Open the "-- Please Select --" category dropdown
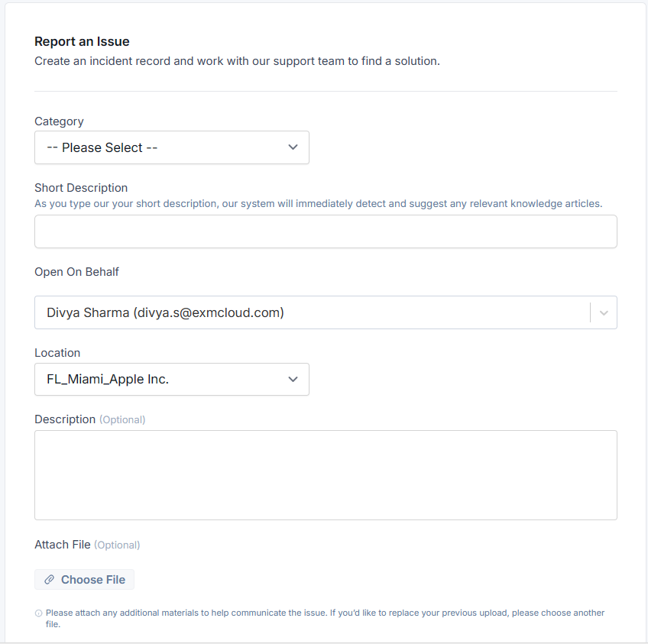The width and height of the screenshot is (648, 644). (172, 147)
